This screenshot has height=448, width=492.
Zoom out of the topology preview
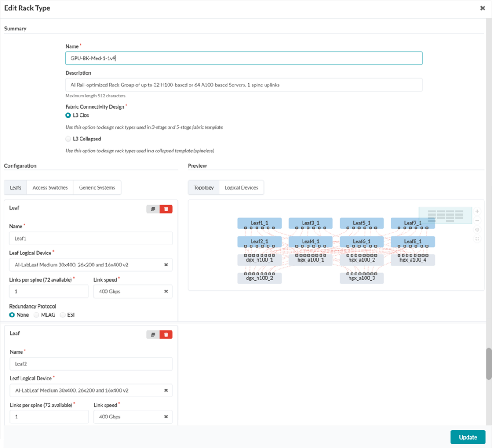(x=477, y=220)
